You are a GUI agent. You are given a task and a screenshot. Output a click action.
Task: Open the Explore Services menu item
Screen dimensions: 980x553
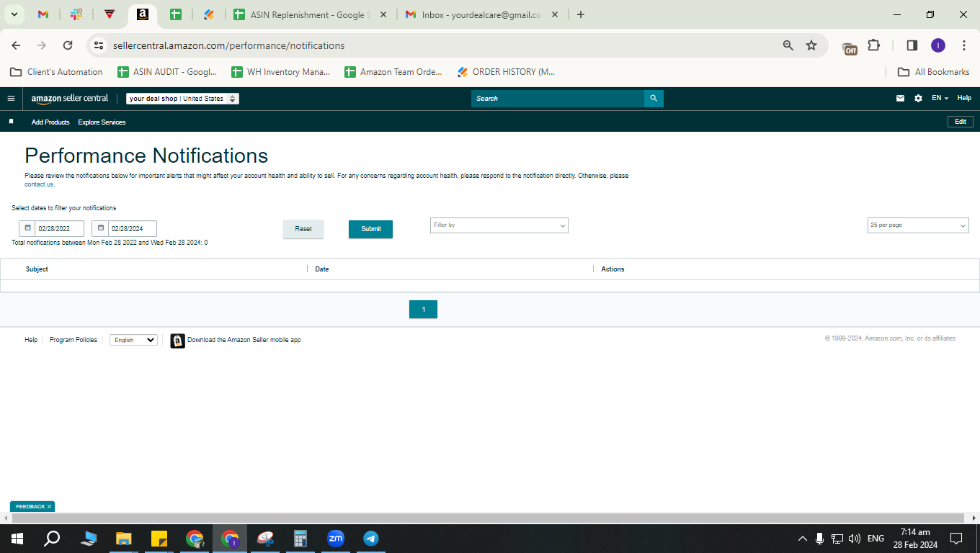[x=102, y=122]
